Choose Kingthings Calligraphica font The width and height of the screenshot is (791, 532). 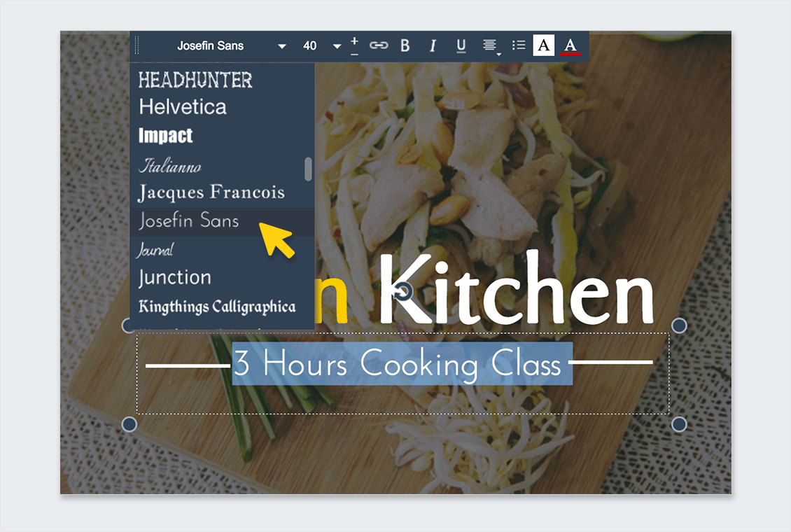pyautogui.click(x=217, y=307)
